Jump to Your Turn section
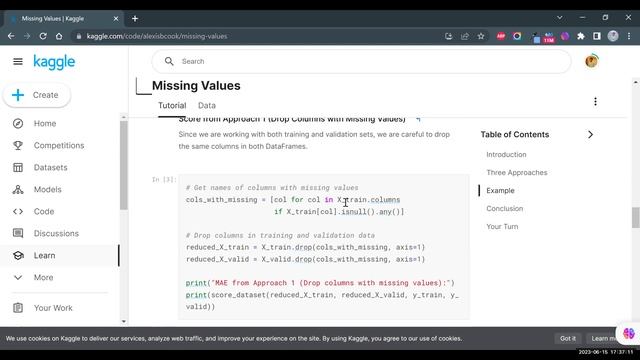Screen dimensions: 640x360 [x=502, y=227]
